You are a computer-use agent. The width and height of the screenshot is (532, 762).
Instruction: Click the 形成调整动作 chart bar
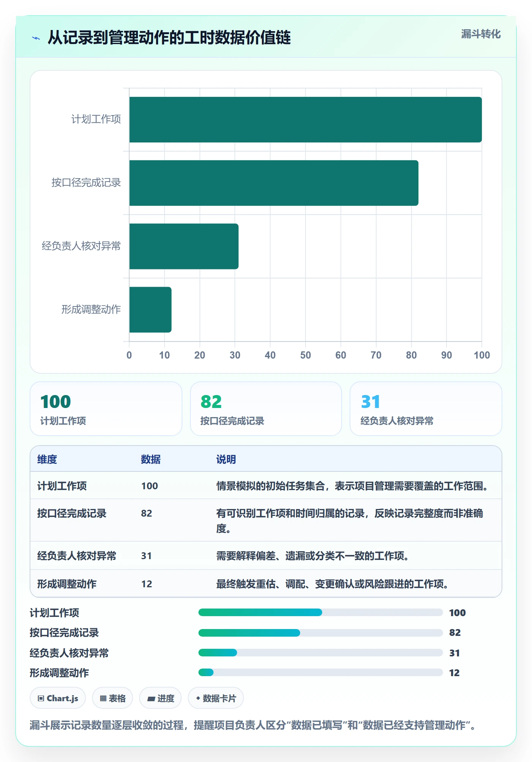point(150,310)
